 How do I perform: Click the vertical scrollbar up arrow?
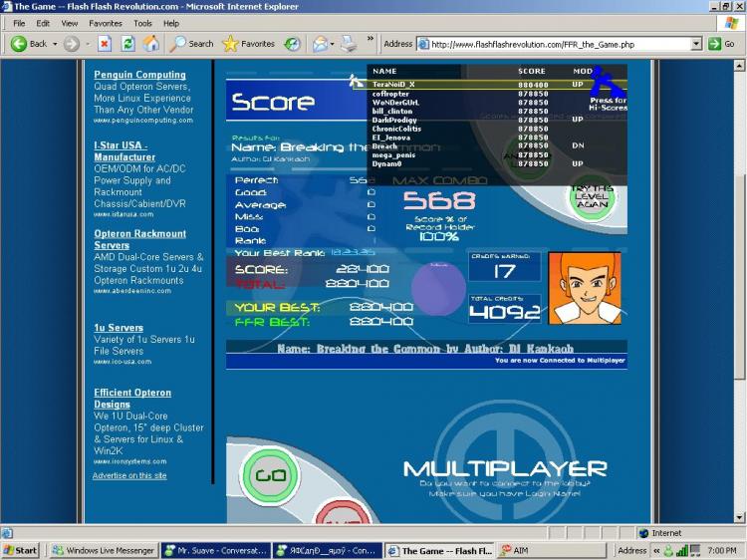[739, 66]
